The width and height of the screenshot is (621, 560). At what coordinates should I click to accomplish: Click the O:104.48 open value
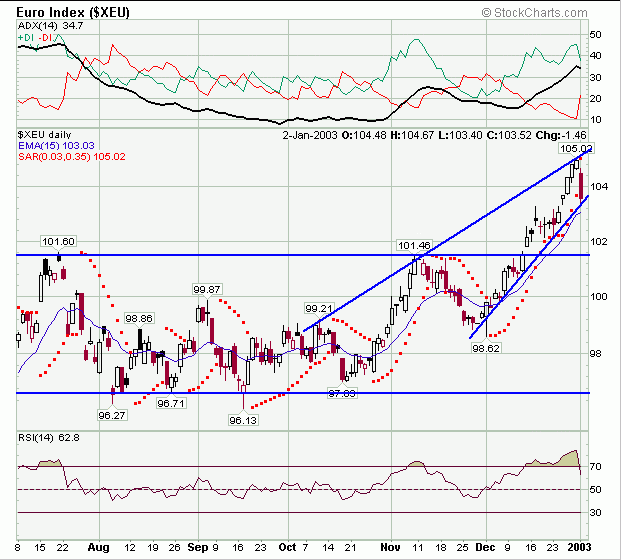[x=364, y=135]
